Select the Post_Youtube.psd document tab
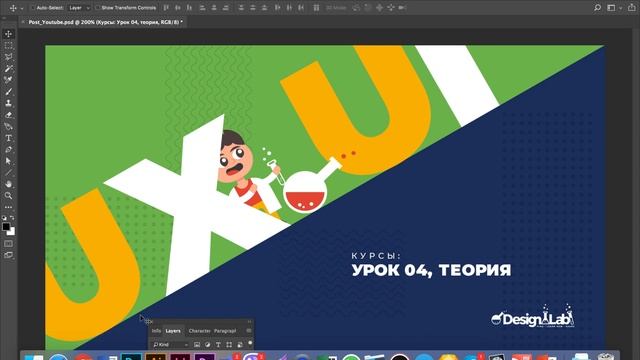The image size is (640, 360). (105, 22)
